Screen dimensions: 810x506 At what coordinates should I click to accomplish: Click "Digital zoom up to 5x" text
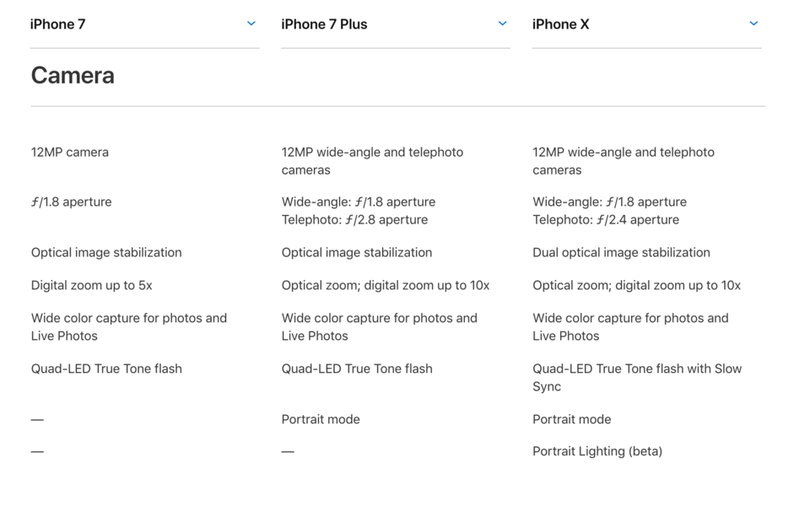(91, 286)
